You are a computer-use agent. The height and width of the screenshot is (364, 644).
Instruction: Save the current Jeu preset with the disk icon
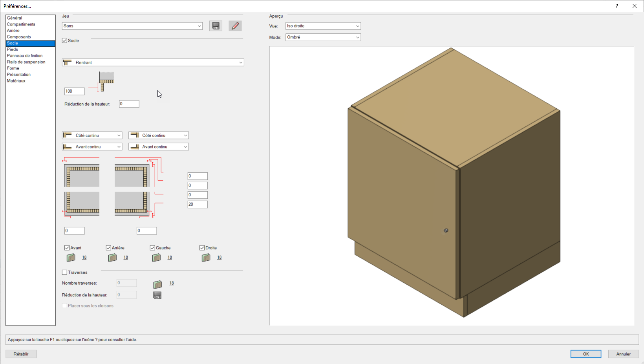coord(216,26)
